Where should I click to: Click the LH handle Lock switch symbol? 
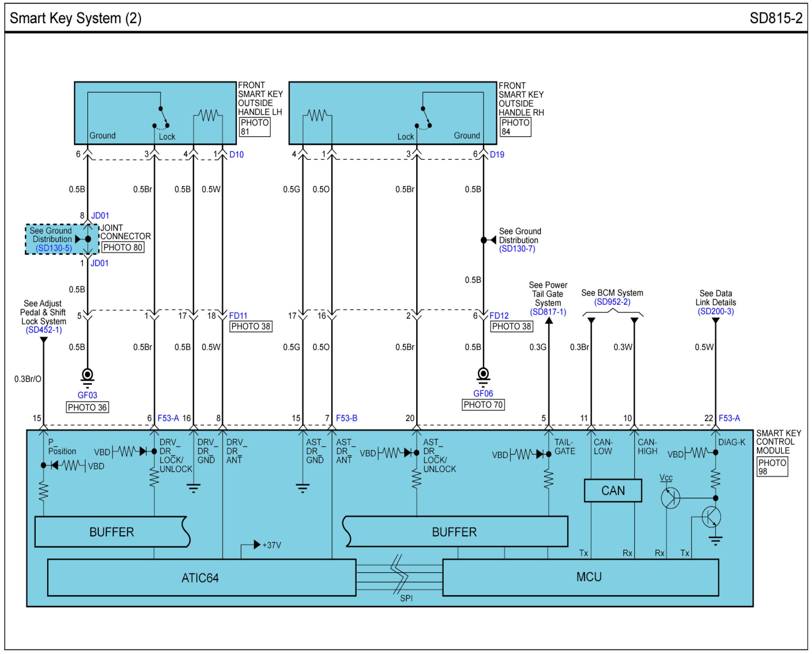click(x=162, y=119)
